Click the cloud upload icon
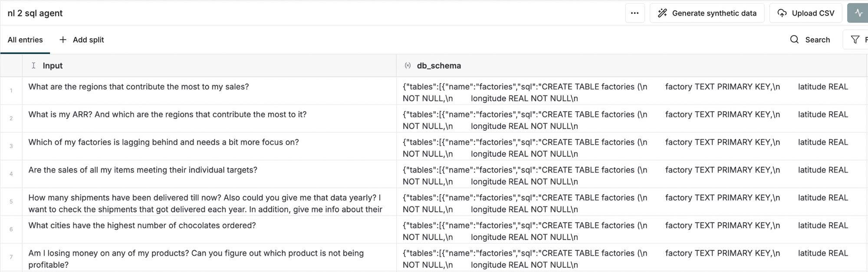Screen dimensions: 868x272 click(782, 13)
